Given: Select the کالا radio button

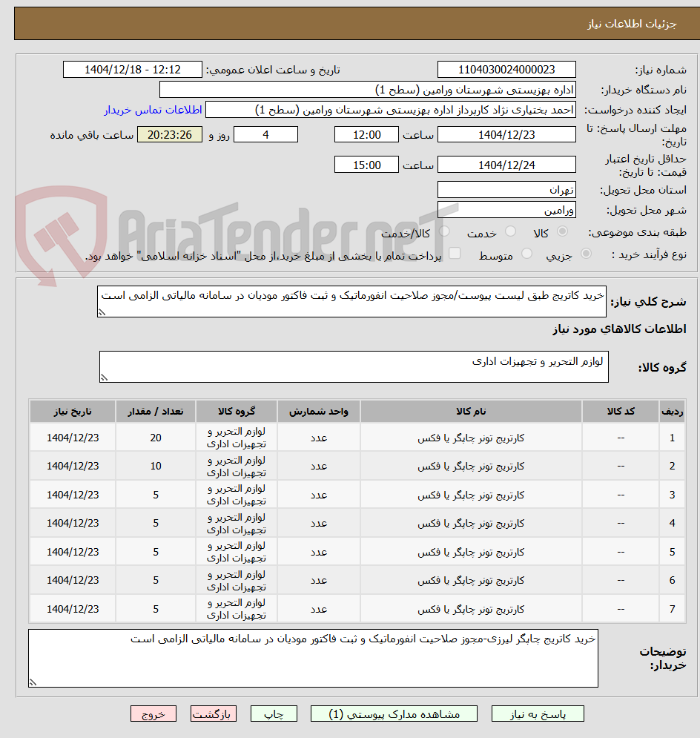Looking at the screenshot, I should coord(562,231).
